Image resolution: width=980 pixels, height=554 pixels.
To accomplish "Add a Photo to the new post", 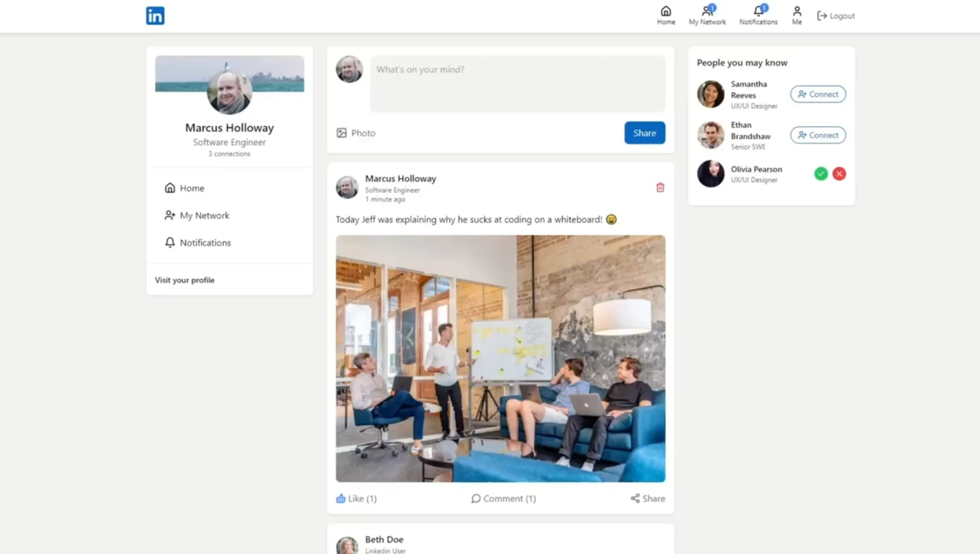I will 356,133.
